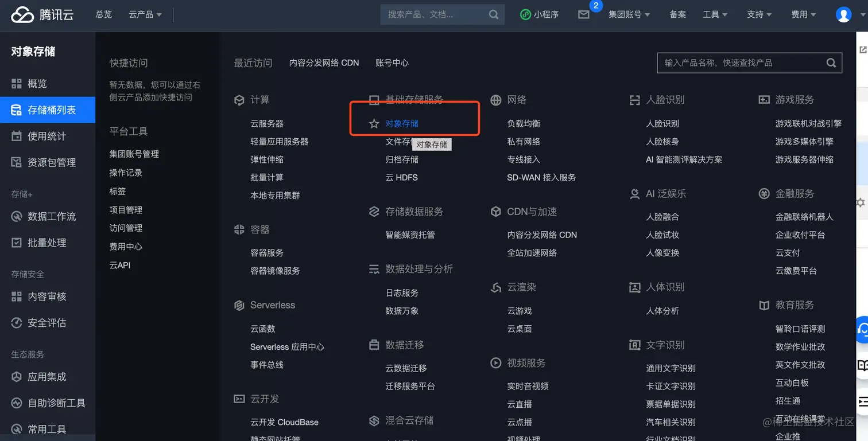Click the star beside 对象存储
This screenshot has width=868, height=441.
click(374, 124)
